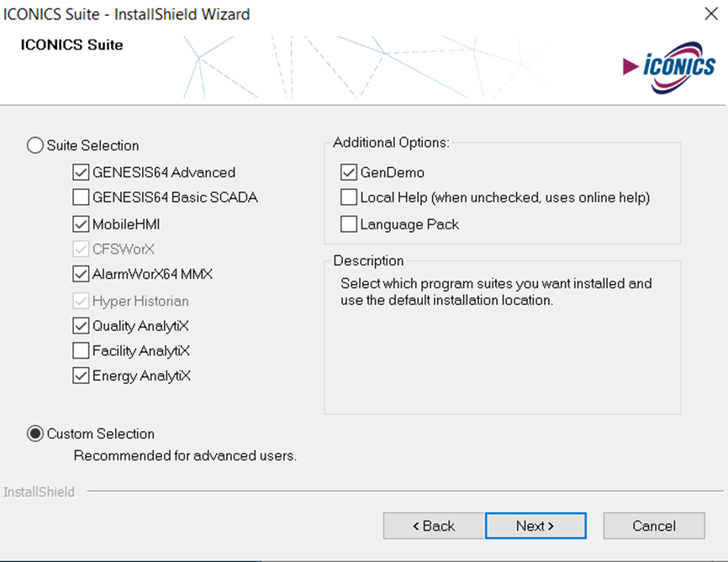
Task: Click the 'Description' group label
Action: coord(368,260)
